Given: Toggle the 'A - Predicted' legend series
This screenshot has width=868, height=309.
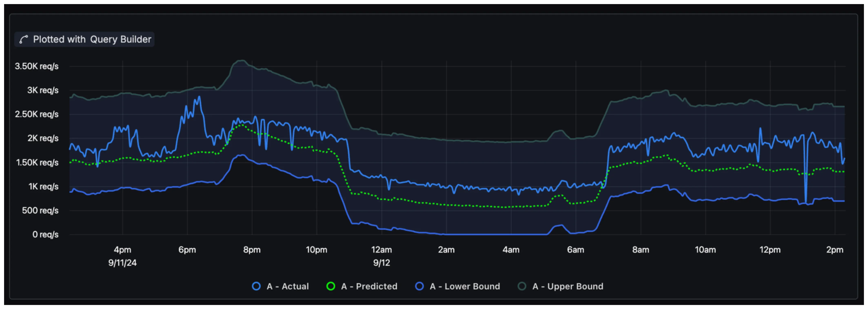Looking at the screenshot, I should [362, 286].
